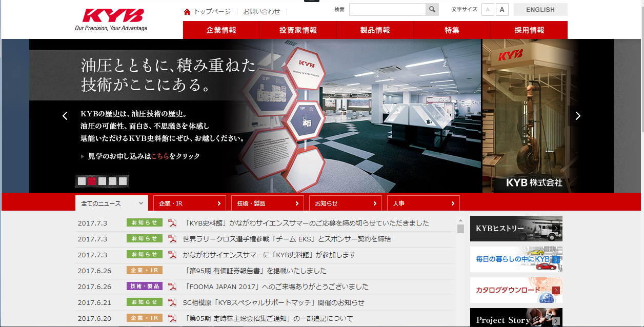This screenshot has height=327, width=644.
Task: Open the KYBヒストリー banner
Action: tap(516, 229)
